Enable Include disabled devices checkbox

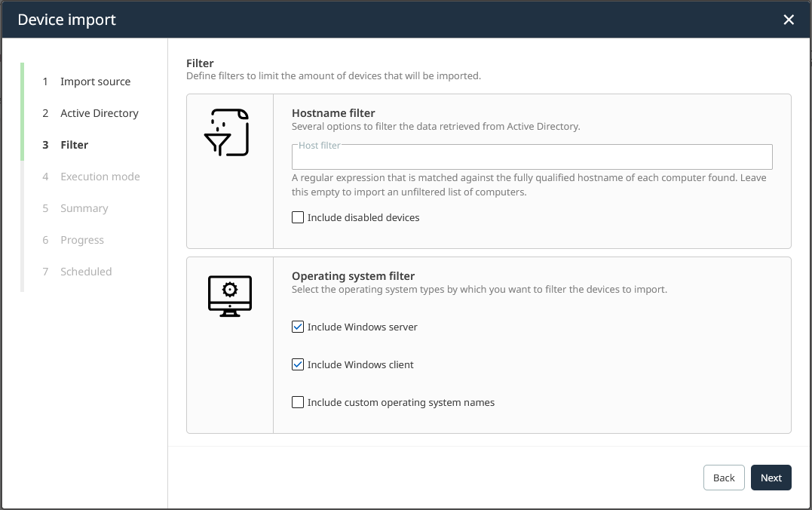point(298,218)
